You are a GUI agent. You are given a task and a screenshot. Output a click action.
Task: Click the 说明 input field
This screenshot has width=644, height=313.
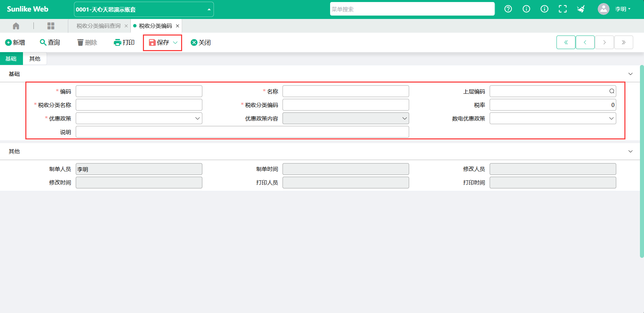(242, 132)
